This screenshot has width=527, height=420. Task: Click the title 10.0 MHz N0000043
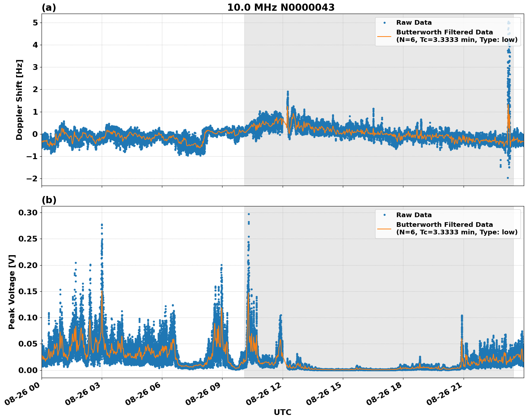click(x=282, y=8)
